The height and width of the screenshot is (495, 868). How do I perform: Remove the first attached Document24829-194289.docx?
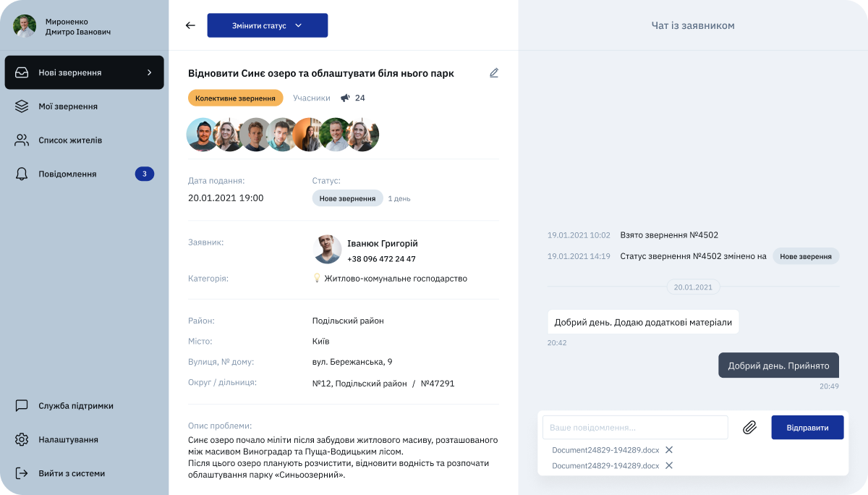pos(669,450)
